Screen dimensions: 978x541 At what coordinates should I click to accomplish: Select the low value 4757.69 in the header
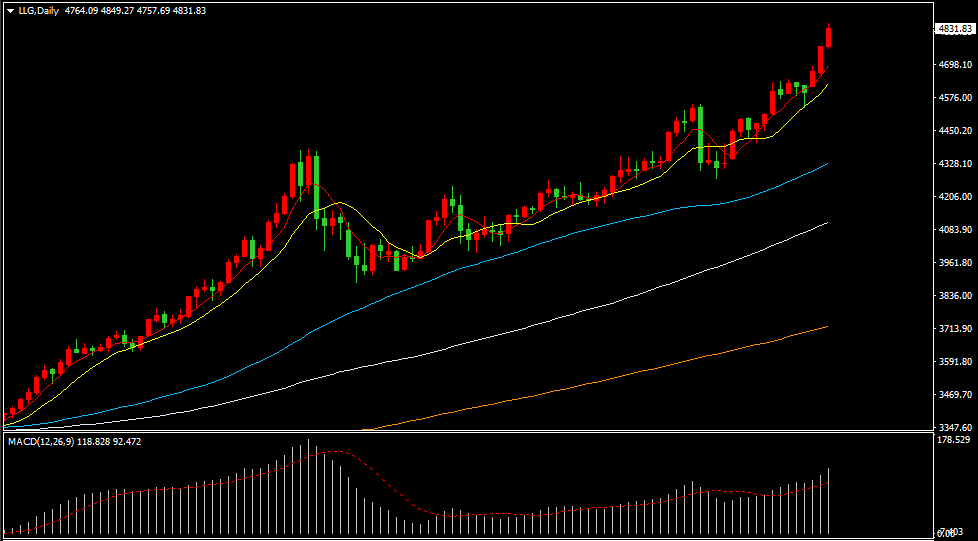pos(154,11)
